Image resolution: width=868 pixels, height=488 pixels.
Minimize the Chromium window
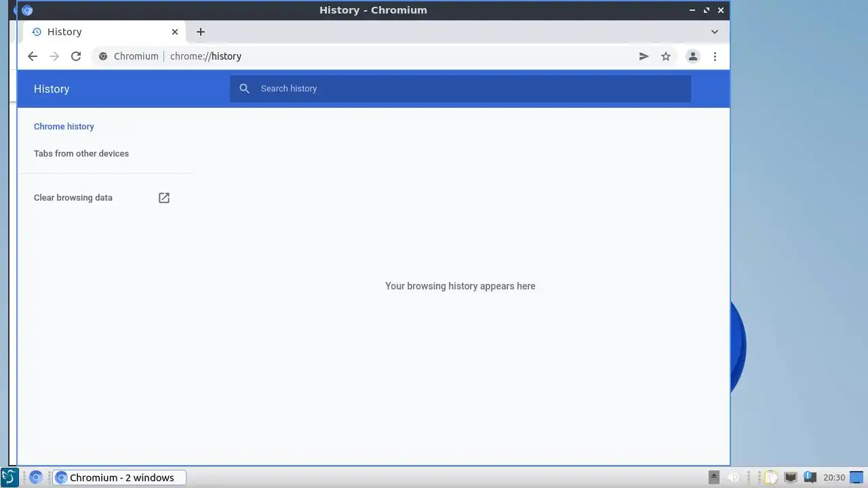coord(692,10)
